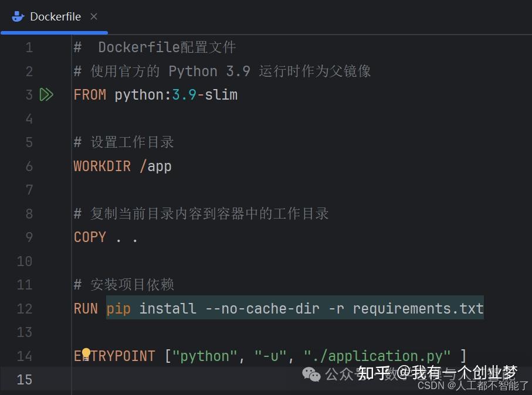
Task: Click line number 3 in the gutter
Action: [29, 94]
